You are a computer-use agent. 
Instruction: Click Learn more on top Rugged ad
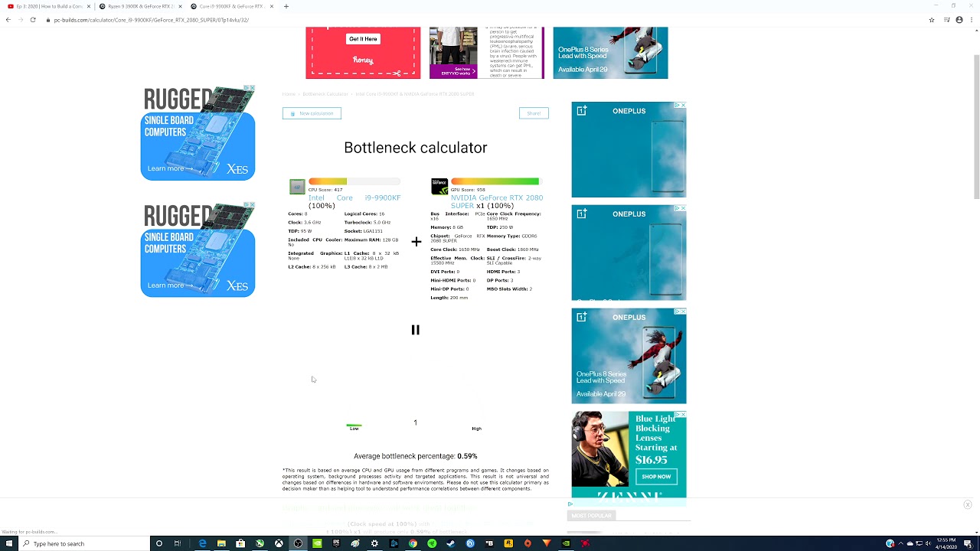click(171, 168)
